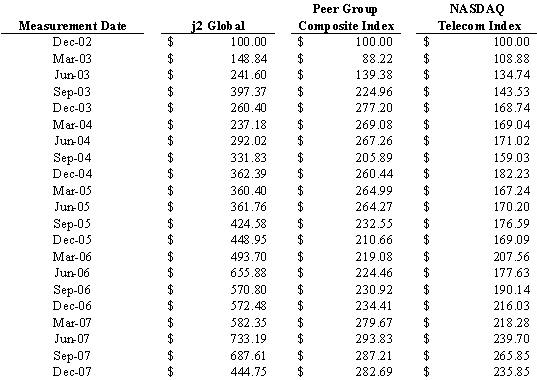Select the Jun-07 j2 Global value 733.19
The width and height of the screenshot is (537, 380).
point(248,339)
